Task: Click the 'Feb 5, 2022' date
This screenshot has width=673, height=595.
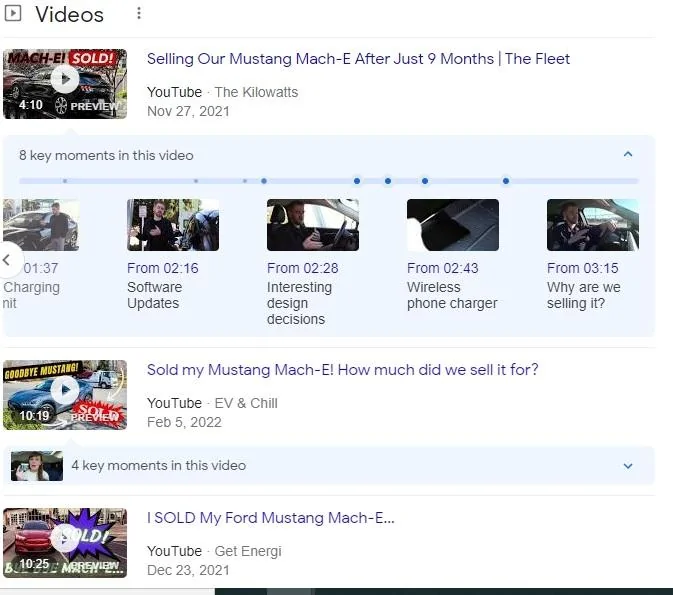Action: [x=184, y=422]
